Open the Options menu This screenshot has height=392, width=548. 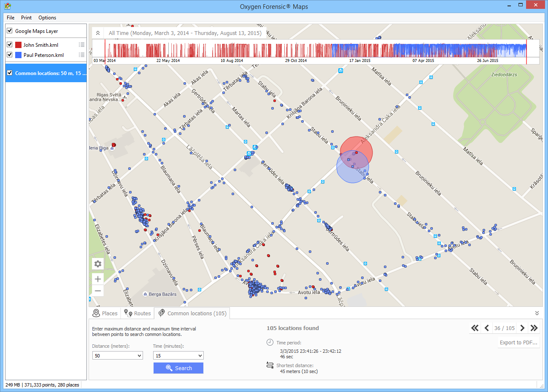pos(47,18)
